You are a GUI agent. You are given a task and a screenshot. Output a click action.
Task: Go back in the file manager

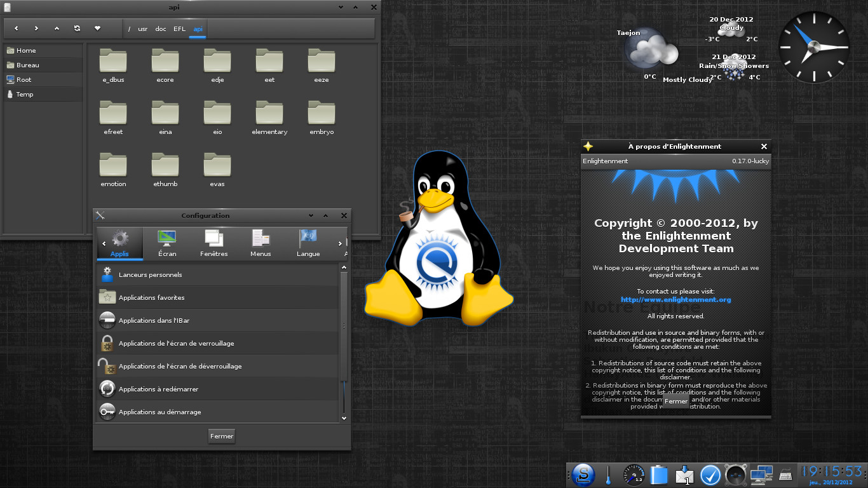(x=16, y=29)
